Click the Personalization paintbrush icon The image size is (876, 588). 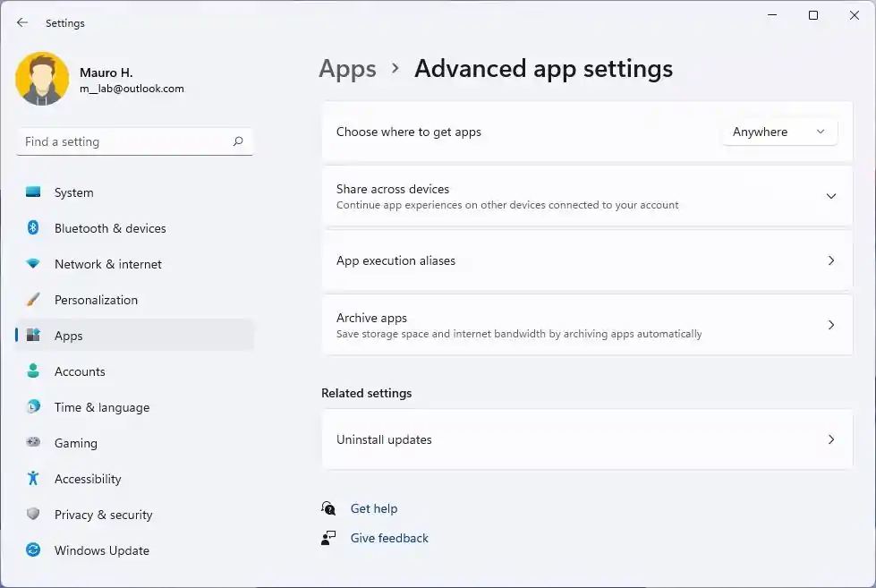pos(33,300)
